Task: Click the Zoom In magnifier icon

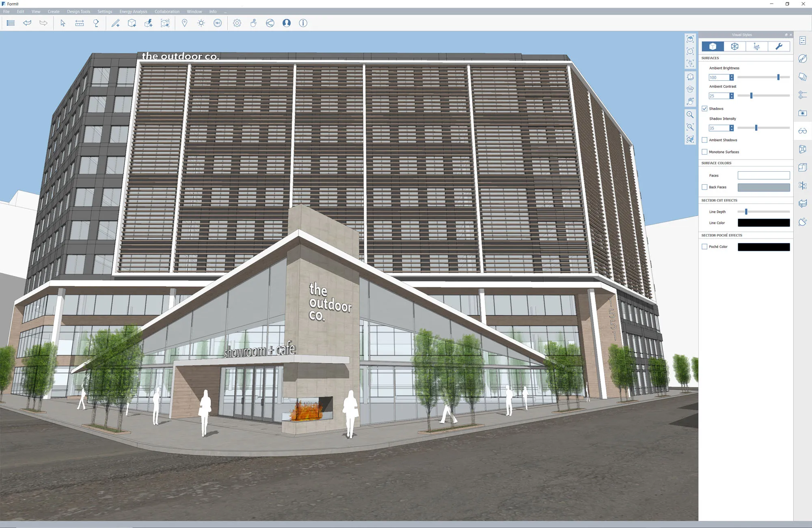Action: tap(690, 115)
